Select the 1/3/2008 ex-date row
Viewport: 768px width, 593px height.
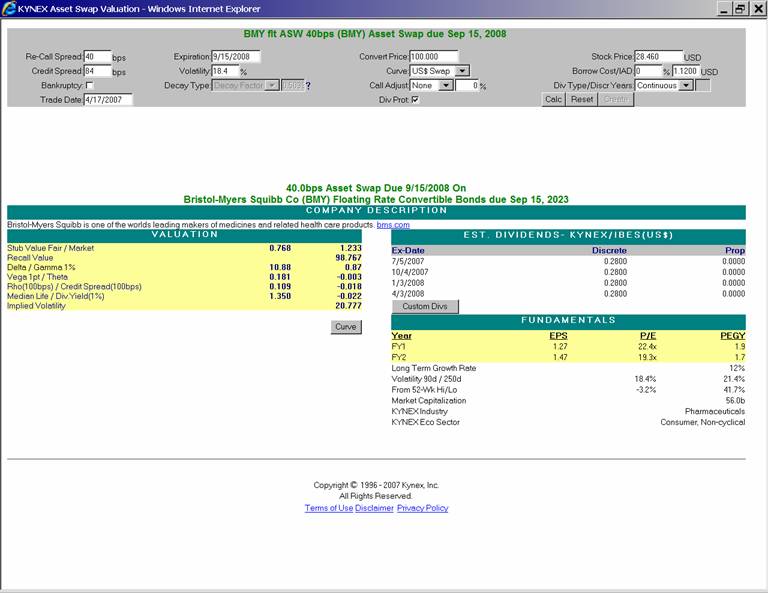(568, 283)
